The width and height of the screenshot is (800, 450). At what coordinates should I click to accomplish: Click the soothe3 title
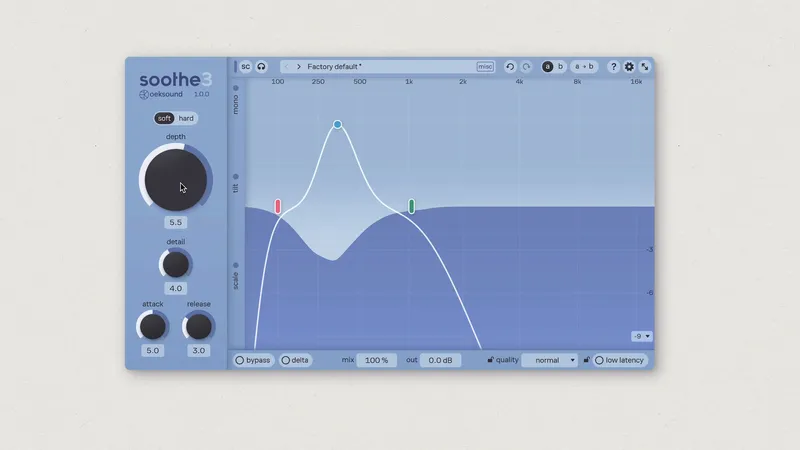click(176, 79)
